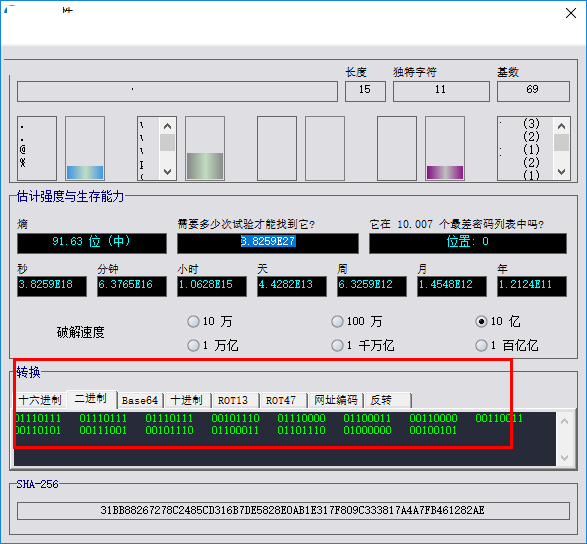Click the symbols list down arrow
This screenshot has height=544, width=587.
[x=168, y=172]
